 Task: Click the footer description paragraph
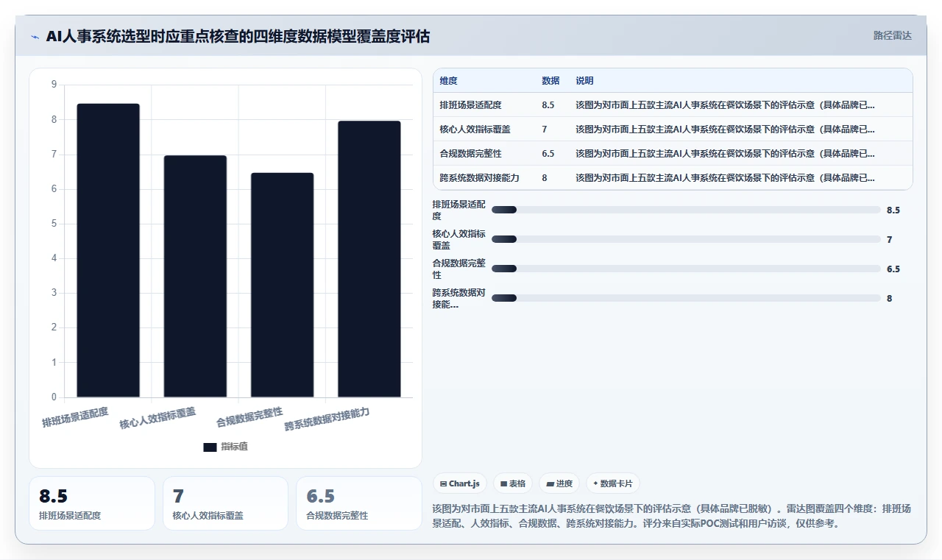click(672, 516)
